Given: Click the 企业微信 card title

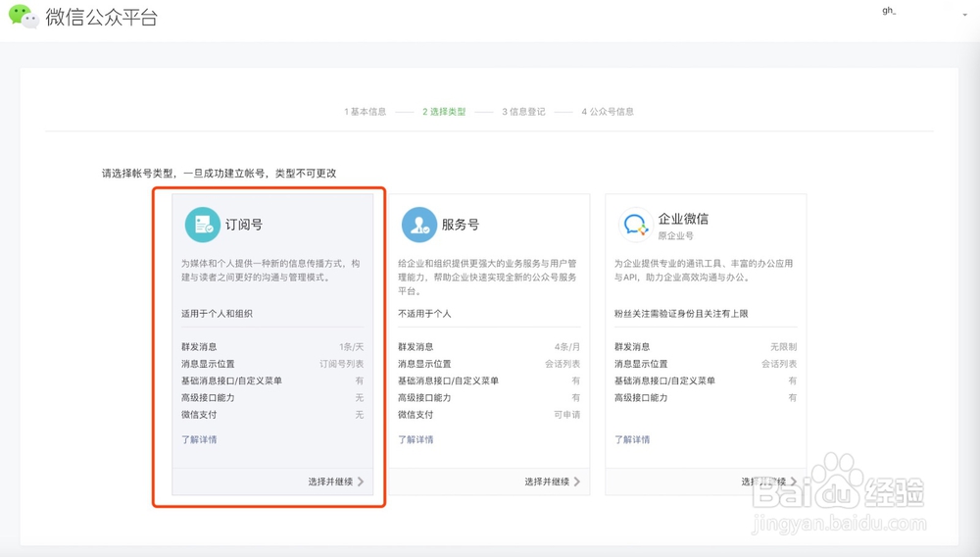Looking at the screenshot, I should pyautogui.click(x=683, y=219).
